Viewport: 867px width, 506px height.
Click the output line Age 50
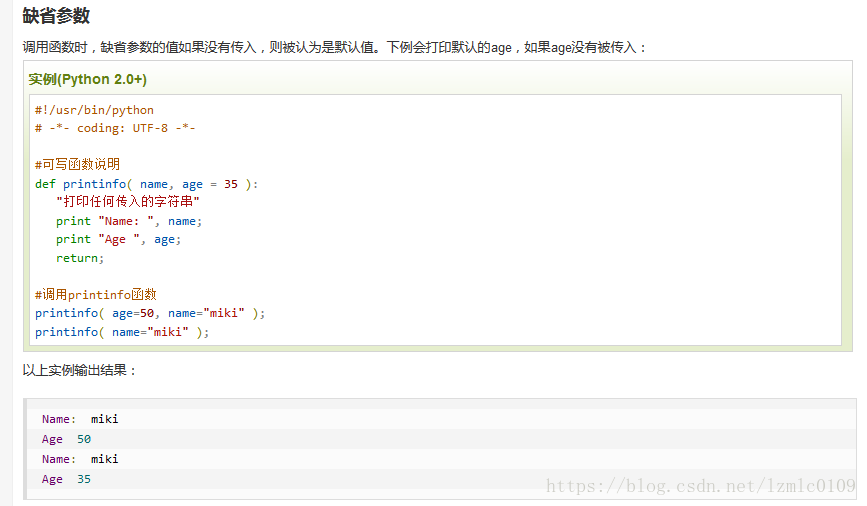pos(66,439)
